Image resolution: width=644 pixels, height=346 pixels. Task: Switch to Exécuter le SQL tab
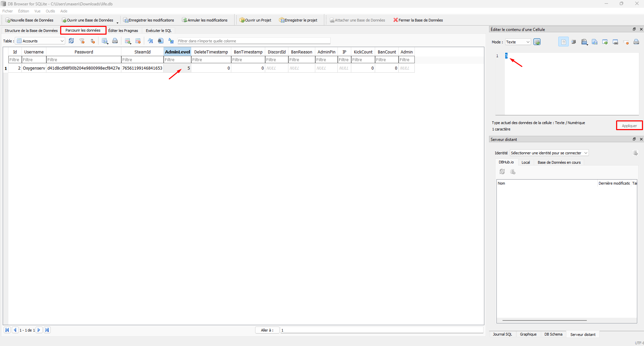pyautogui.click(x=158, y=31)
